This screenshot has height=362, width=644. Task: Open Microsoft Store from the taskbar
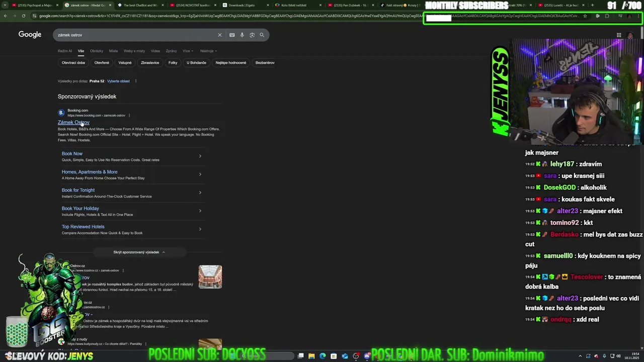pyautogui.click(x=334, y=356)
